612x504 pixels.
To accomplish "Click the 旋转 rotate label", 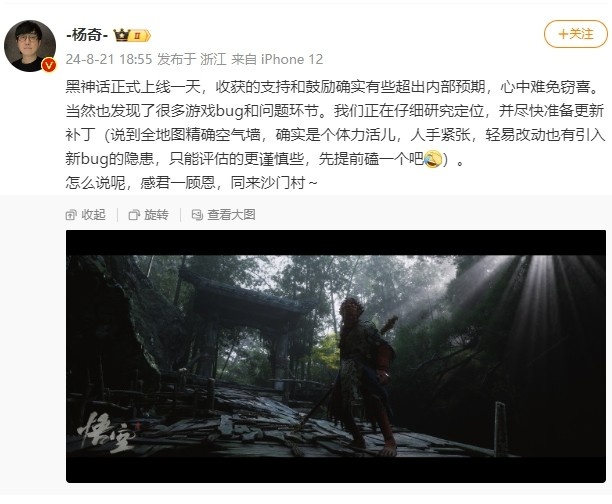I will [157, 215].
